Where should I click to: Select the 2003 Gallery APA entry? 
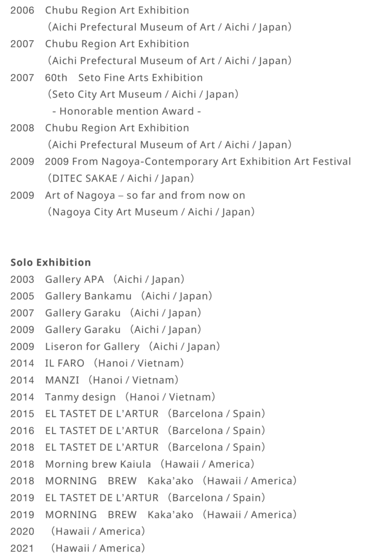(x=97, y=280)
